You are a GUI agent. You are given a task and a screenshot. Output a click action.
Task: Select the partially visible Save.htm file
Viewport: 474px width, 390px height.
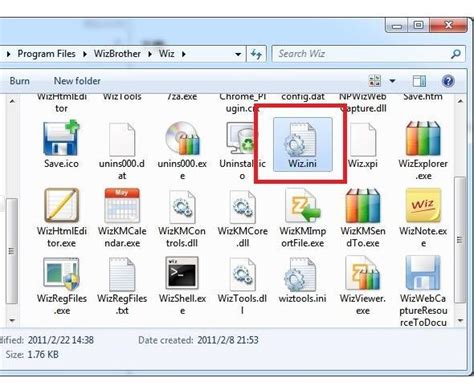pos(423,97)
